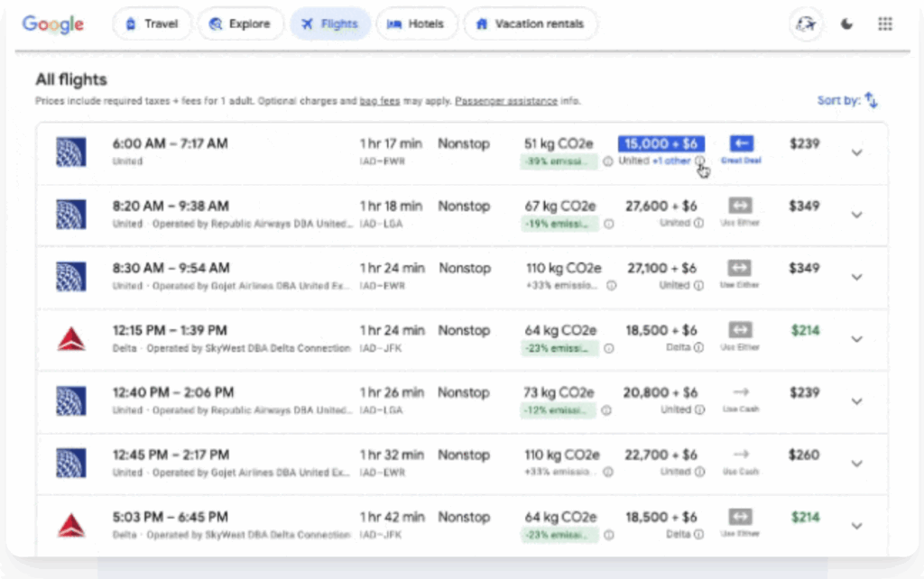Expand the 12:45 PM United flight row
This screenshot has width=924, height=579.
pyautogui.click(x=856, y=464)
